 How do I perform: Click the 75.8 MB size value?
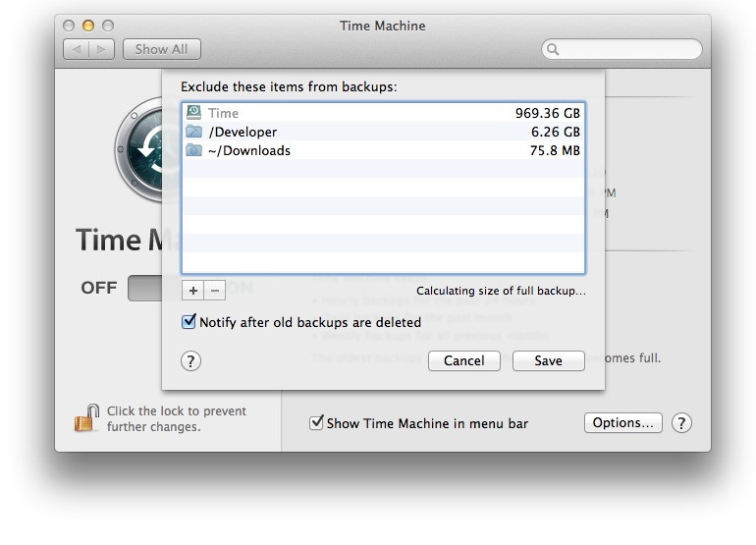(555, 150)
